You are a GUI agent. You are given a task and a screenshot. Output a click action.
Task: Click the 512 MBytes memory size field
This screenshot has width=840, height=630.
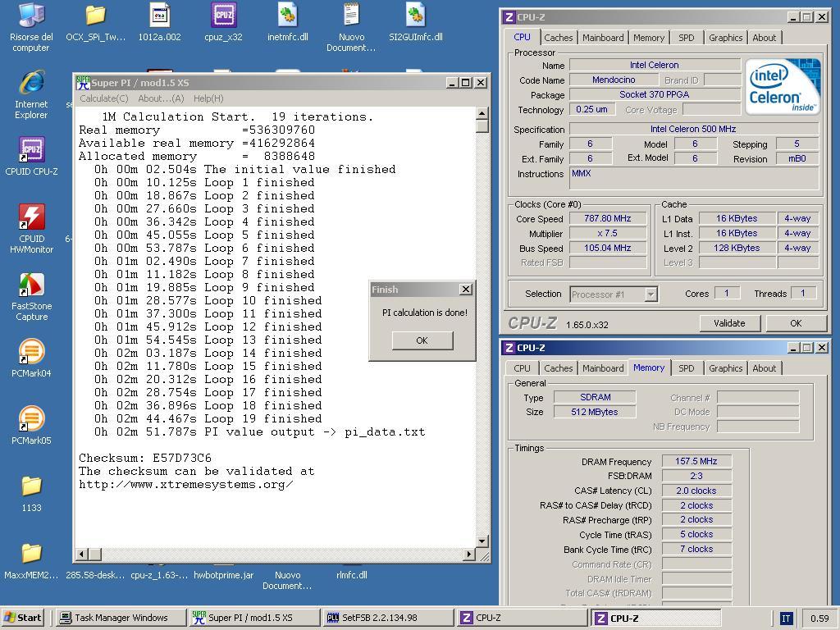pyautogui.click(x=595, y=412)
